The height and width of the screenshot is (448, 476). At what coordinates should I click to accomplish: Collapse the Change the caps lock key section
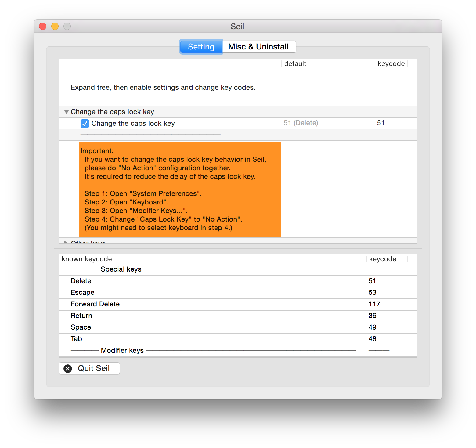[x=66, y=112]
